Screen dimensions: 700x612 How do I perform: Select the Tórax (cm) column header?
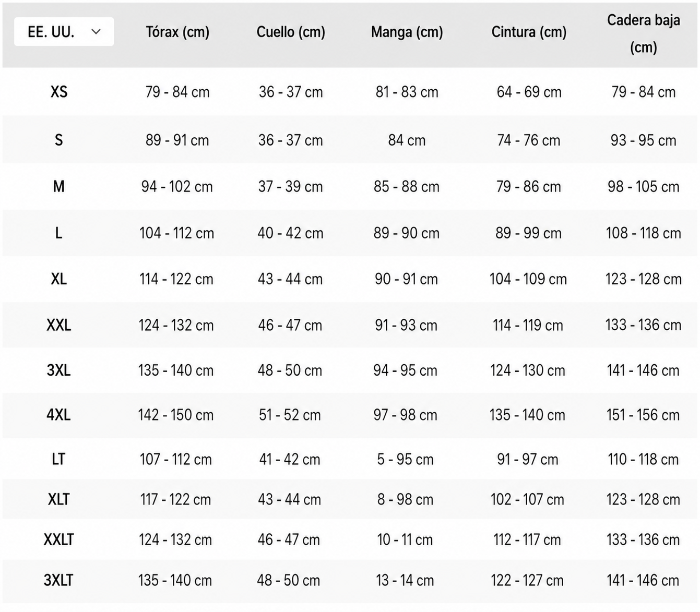pos(177,32)
